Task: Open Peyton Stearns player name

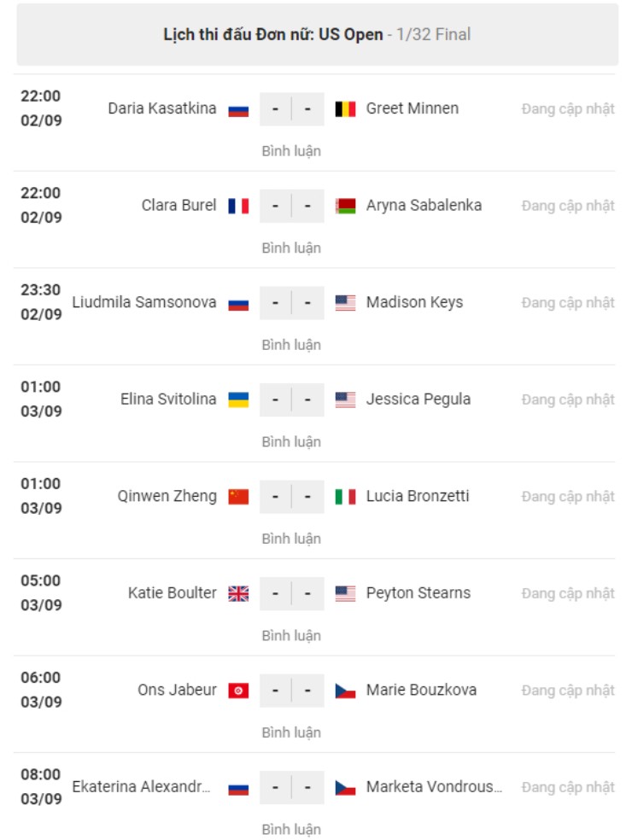Action: (x=418, y=593)
